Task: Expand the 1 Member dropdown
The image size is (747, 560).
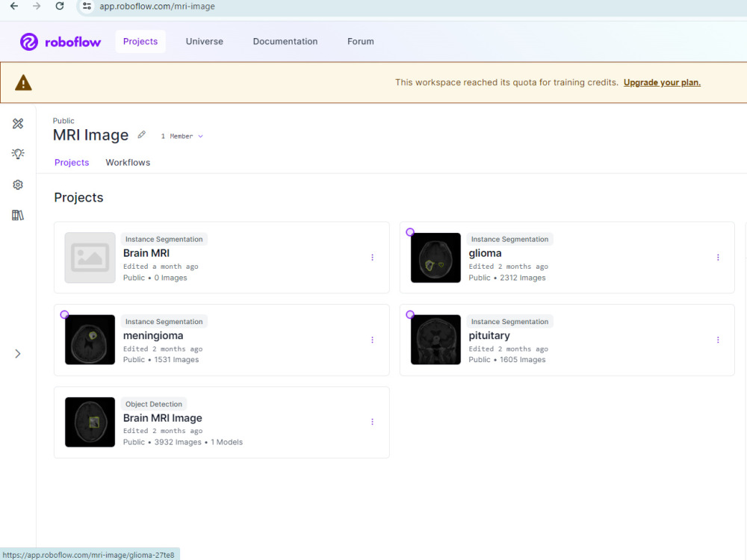Action: click(x=182, y=136)
